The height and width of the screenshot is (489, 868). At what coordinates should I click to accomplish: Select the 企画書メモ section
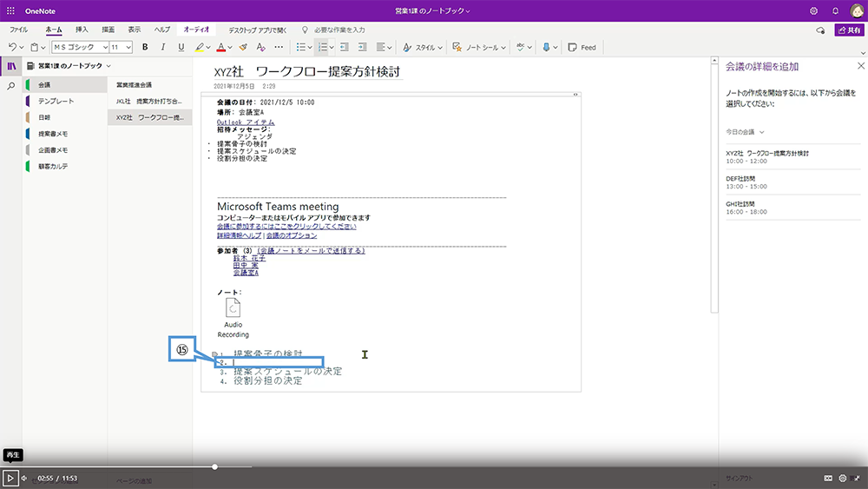pos(65,150)
